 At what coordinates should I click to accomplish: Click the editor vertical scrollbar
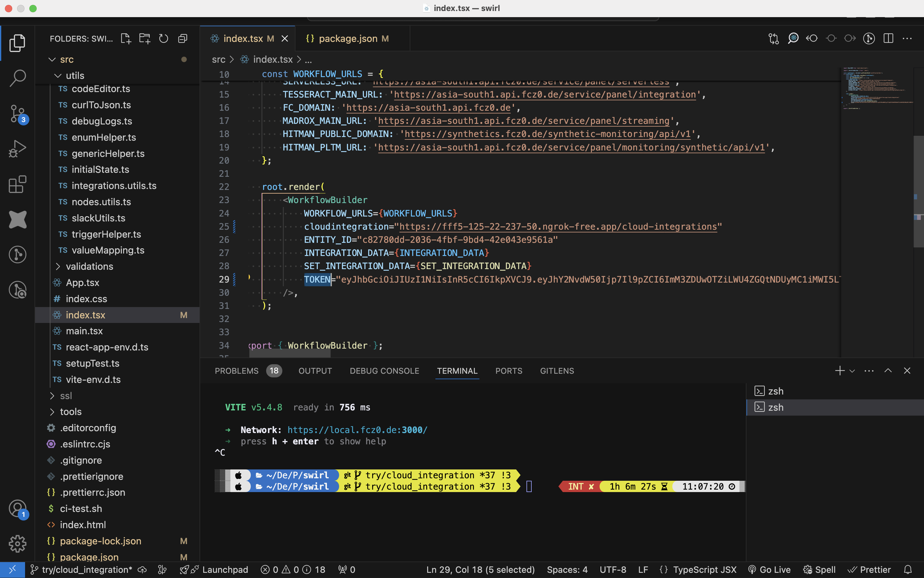point(918,191)
